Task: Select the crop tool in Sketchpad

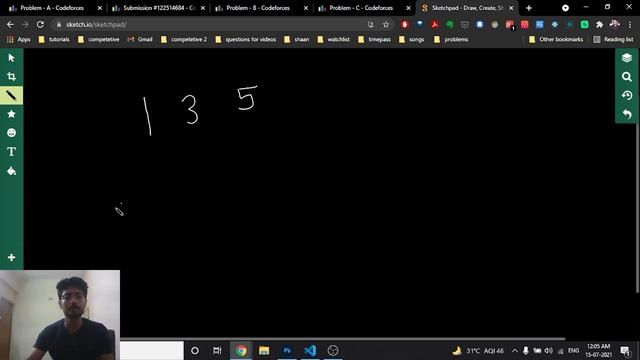Action: [11, 77]
